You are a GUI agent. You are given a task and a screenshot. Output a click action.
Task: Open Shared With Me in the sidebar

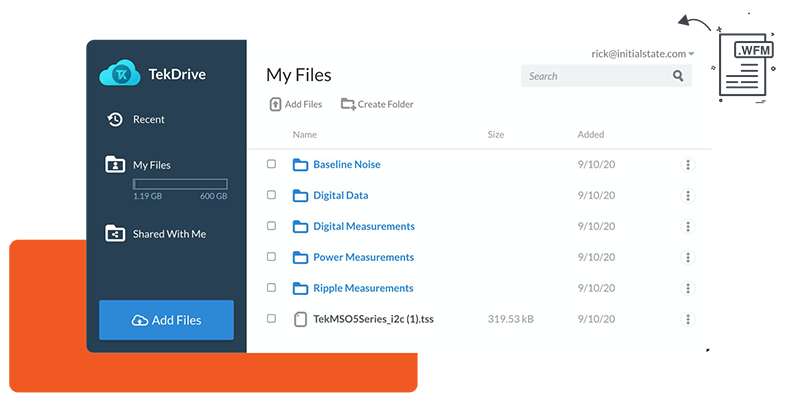(169, 234)
